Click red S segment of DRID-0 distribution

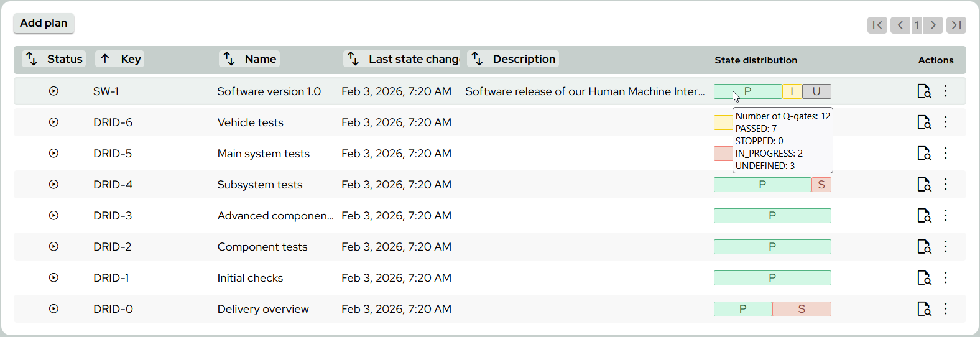pyautogui.click(x=802, y=309)
